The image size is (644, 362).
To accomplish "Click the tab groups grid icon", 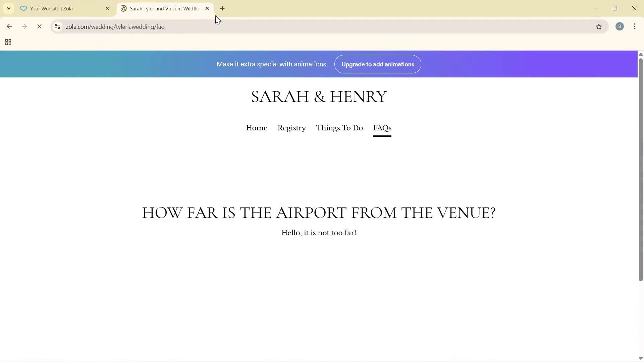I will point(8,42).
